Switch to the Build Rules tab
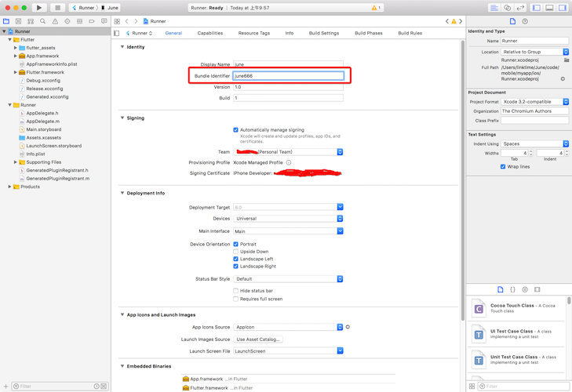572x392 pixels. click(x=410, y=33)
